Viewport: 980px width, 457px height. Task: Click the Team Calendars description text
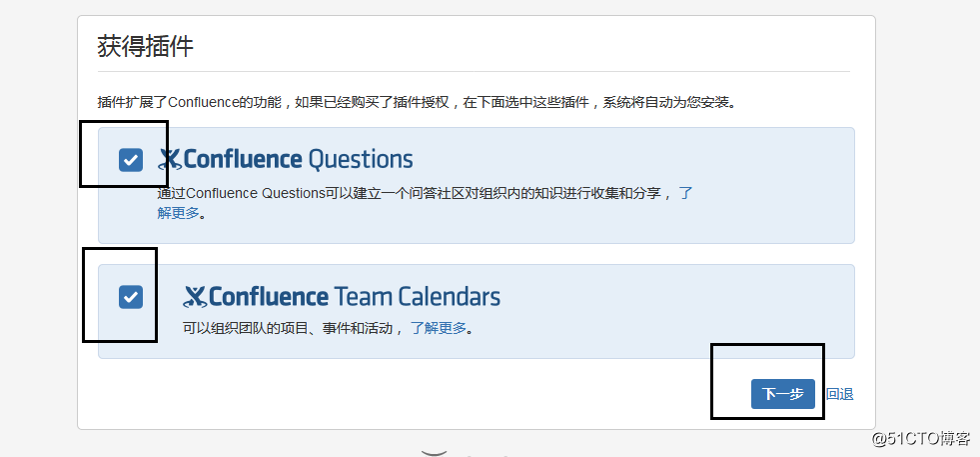(x=292, y=328)
